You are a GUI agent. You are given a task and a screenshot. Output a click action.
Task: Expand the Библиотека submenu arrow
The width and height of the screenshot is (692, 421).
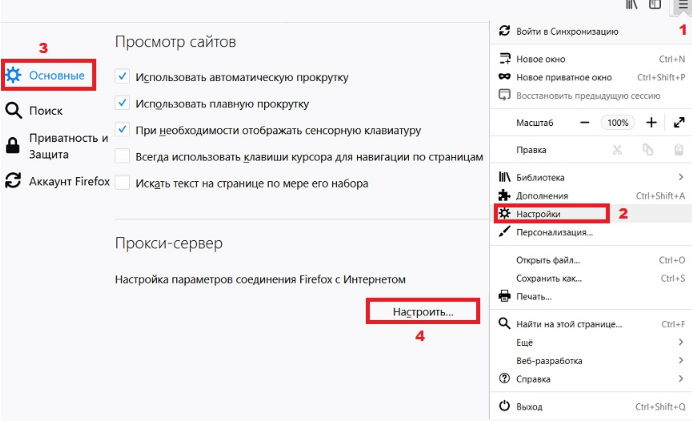pyautogui.click(x=680, y=177)
